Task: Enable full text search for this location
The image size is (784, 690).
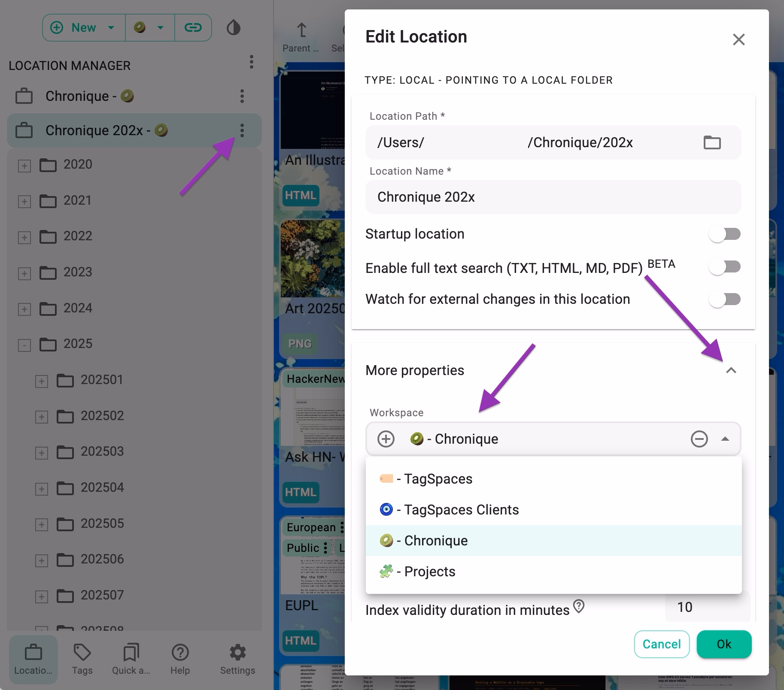Action: point(725,266)
